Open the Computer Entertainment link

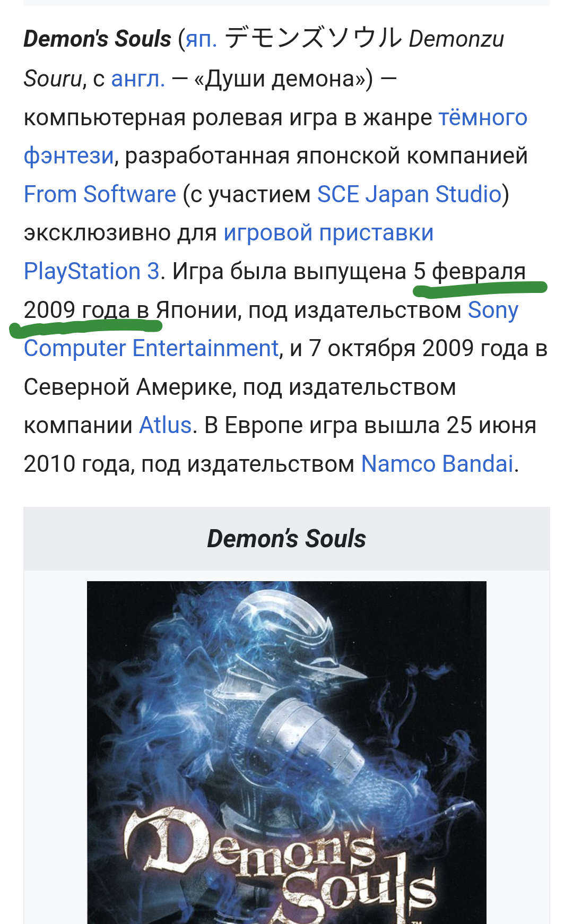pyautogui.click(x=151, y=348)
